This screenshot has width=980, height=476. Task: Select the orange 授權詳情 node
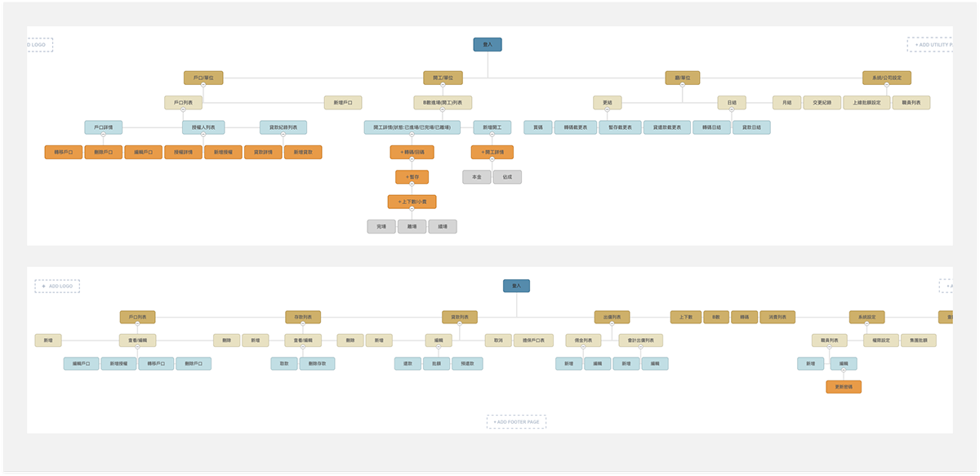click(183, 152)
